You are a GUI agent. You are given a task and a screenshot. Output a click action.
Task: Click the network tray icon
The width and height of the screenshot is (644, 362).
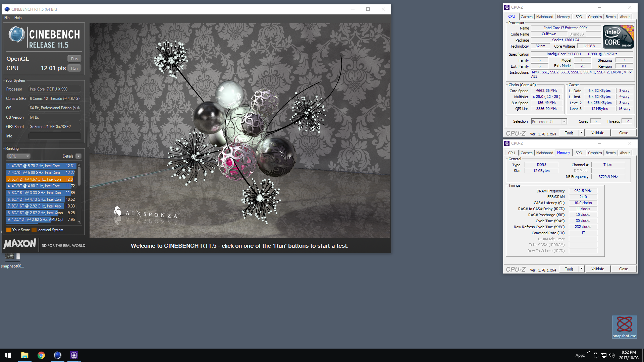(x=603, y=355)
